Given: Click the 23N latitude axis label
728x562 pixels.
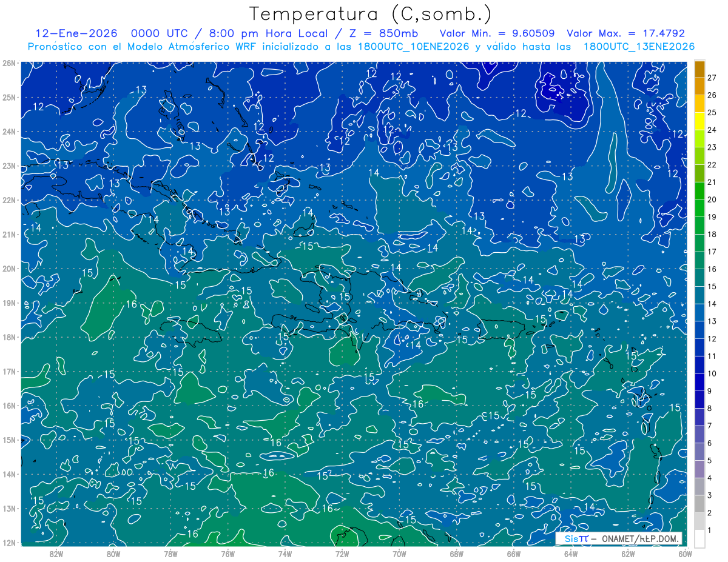Looking at the screenshot, I should (x=9, y=166).
